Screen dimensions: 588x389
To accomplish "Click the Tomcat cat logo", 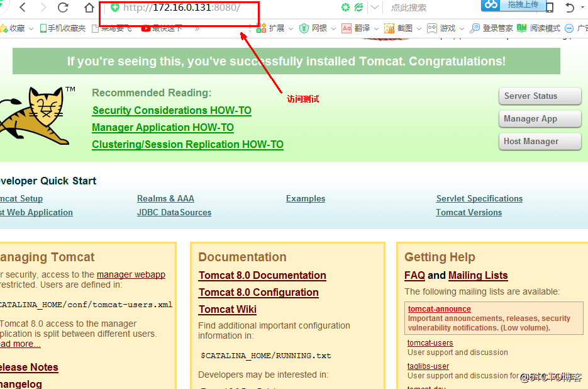I will click(x=36, y=116).
